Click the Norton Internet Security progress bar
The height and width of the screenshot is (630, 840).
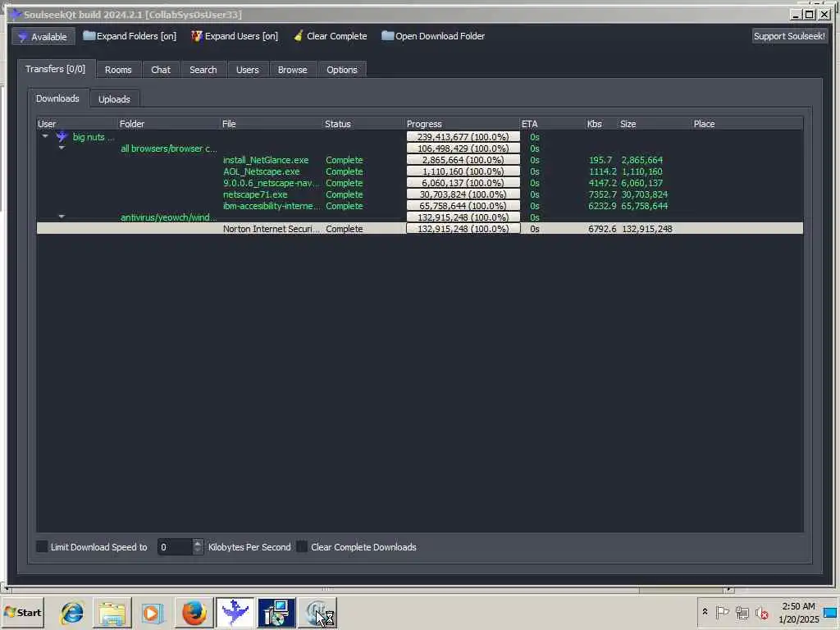tap(463, 229)
